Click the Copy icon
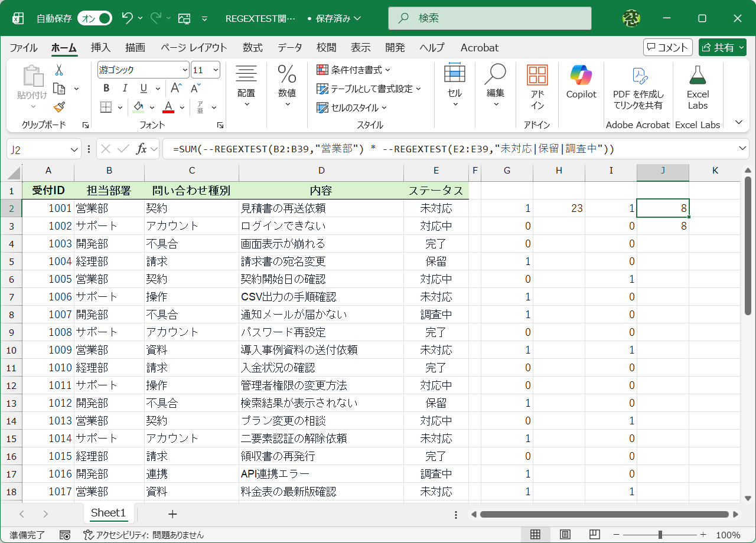The image size is (756, 543). (x=59, y=89)
